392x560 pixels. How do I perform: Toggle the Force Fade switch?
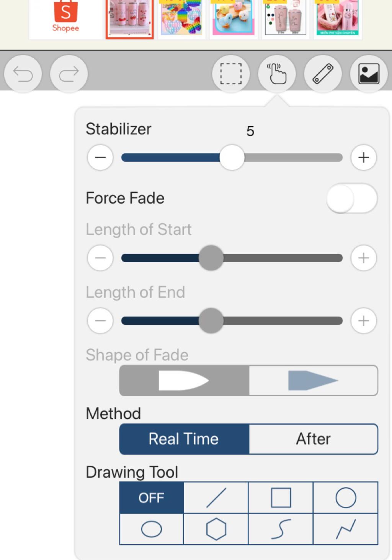point(352,199)
